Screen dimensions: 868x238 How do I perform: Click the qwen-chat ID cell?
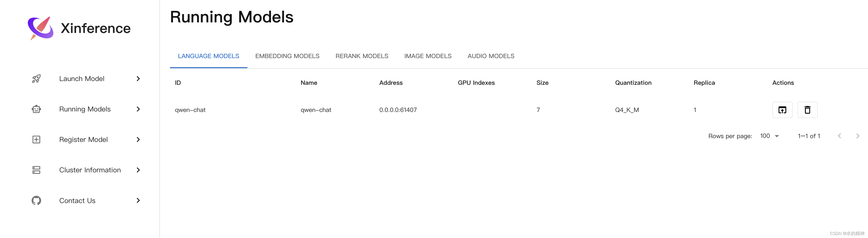pyautogui.click(x=190, y=109)
